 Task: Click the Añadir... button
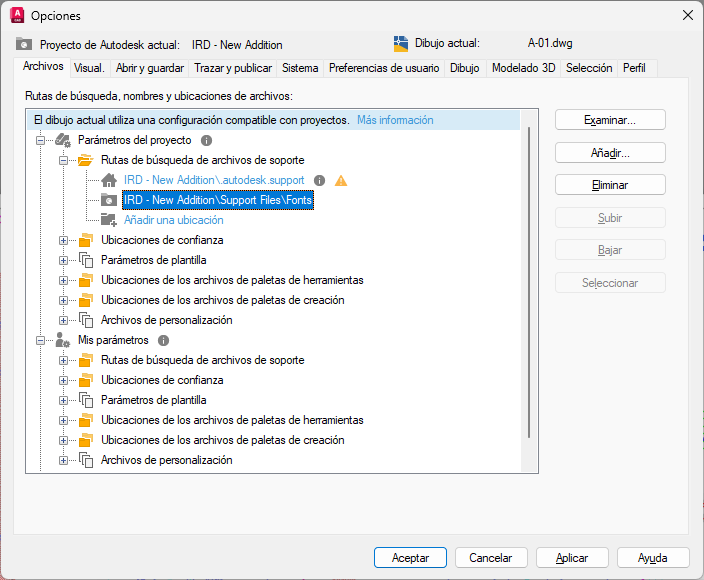(x=610, y=153)
